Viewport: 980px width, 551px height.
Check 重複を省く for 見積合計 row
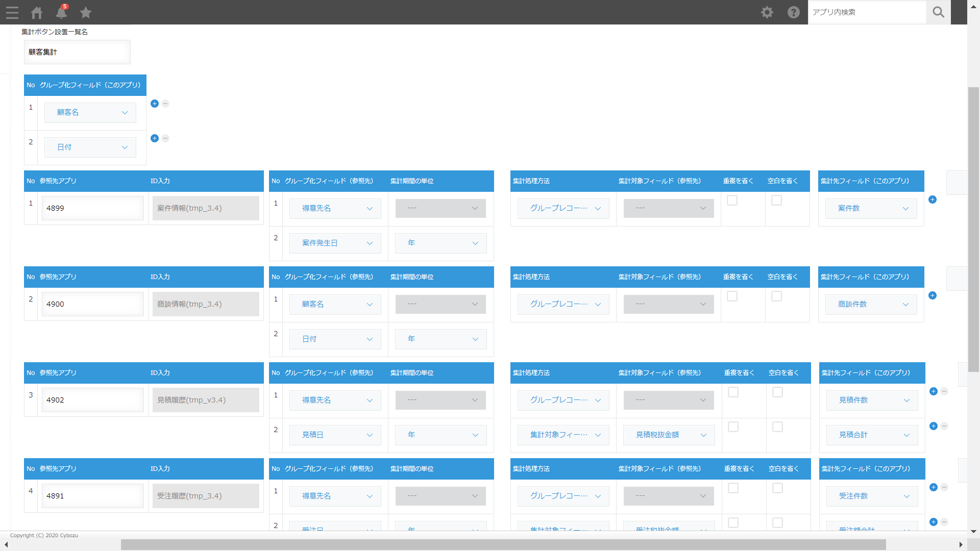tap(733, 427)
